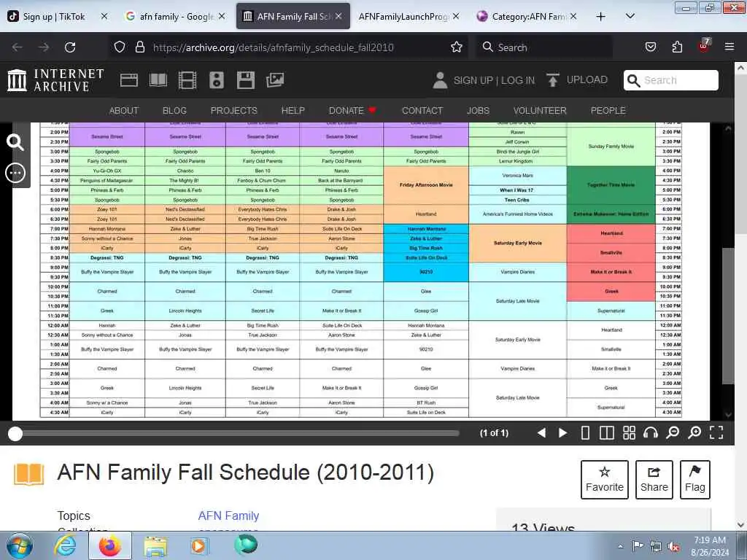Open the Images icon in archive navbar
The height and width of the screenshot is (560, 747).
[x=275, y=80]
